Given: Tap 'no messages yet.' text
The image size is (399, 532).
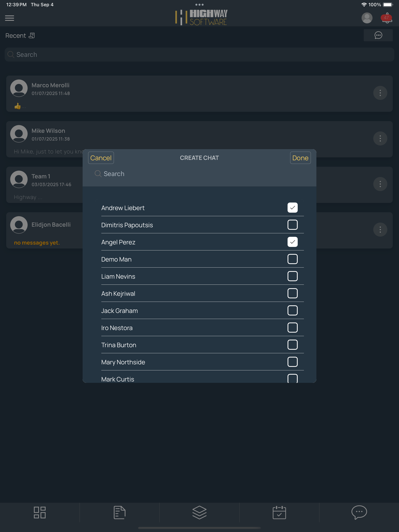Looking at the screenshot, I should (37, 243).
